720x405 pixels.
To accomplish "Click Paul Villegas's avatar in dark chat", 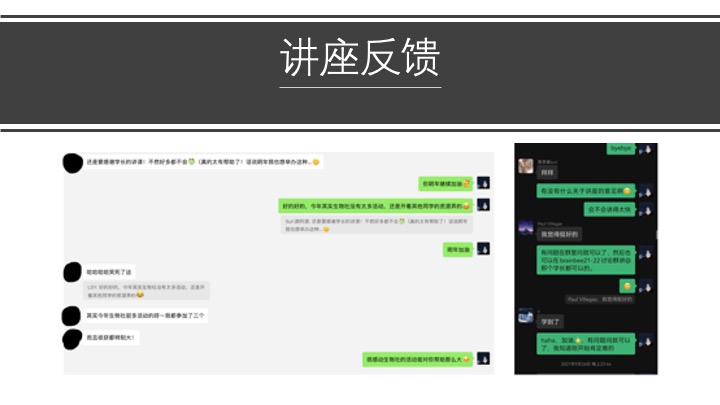I will (525, 229).
